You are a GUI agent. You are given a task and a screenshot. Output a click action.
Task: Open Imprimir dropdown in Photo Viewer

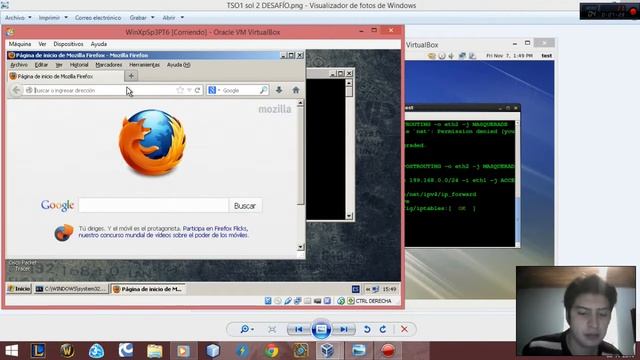53,18
